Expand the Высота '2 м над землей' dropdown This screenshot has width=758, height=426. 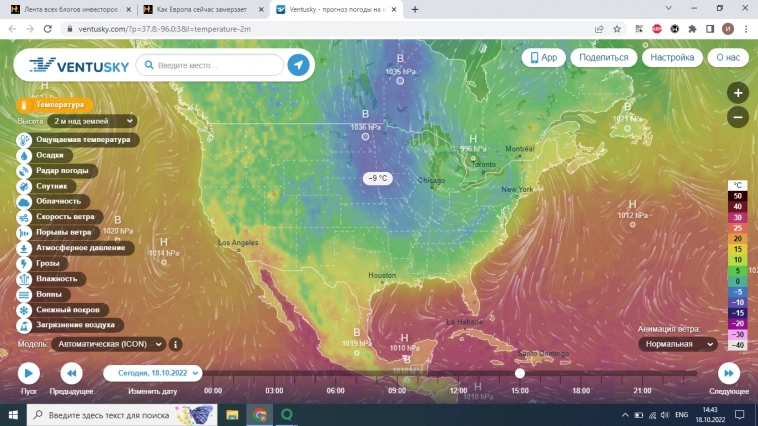tap(92, 121)
